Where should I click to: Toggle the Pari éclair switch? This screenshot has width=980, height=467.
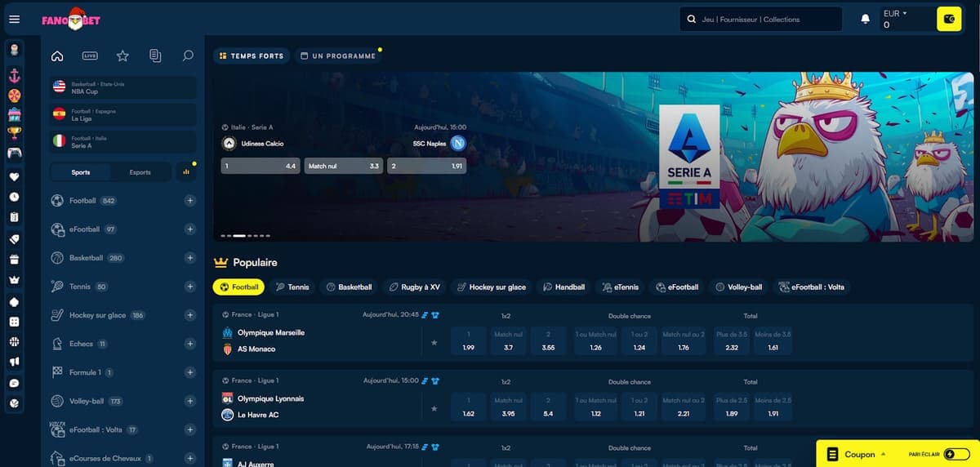coord(956,454)
